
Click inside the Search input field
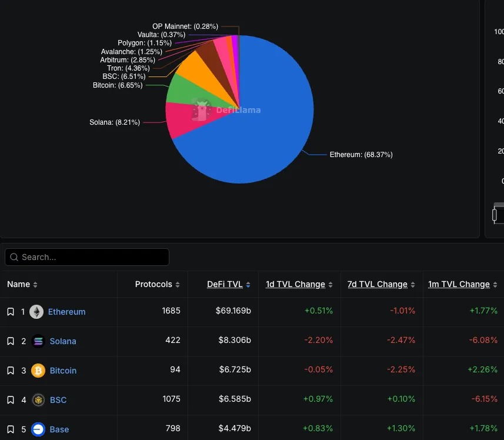(88, 257)
